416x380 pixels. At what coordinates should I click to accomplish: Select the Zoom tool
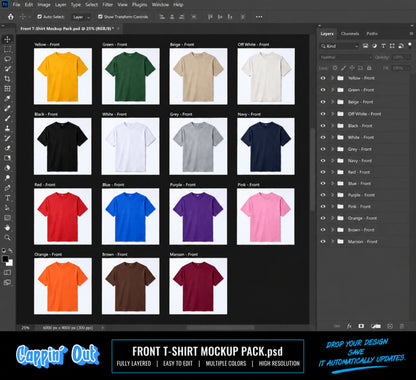point(7,238)
